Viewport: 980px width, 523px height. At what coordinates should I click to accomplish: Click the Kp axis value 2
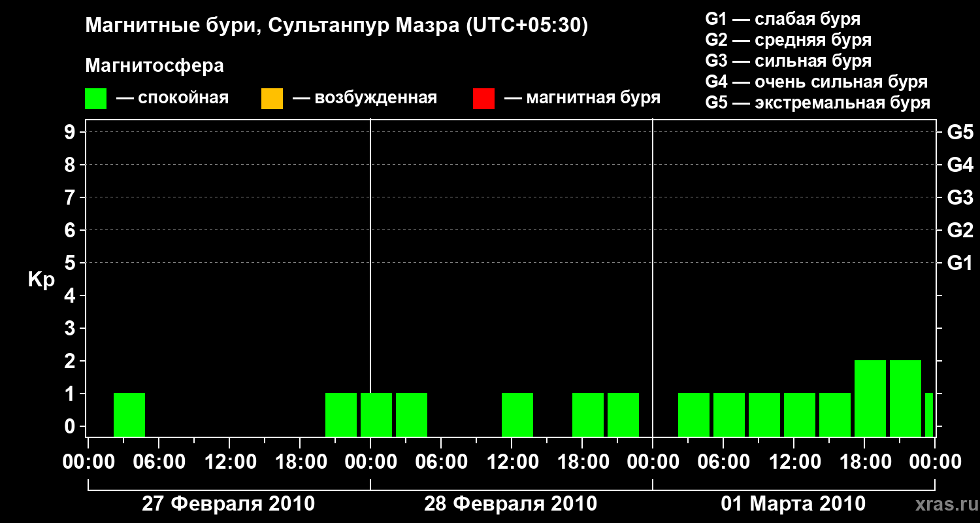click(x=71, y=361)
